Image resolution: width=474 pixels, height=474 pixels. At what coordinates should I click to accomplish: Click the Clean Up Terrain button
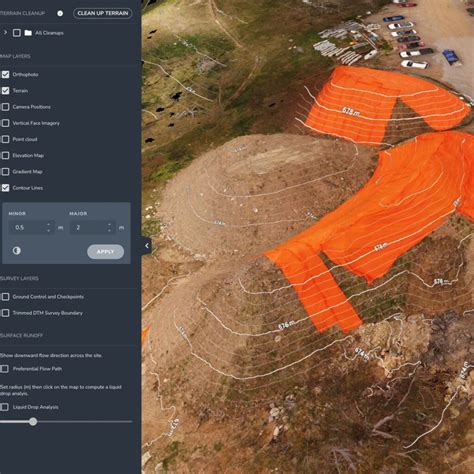(103, 13)
